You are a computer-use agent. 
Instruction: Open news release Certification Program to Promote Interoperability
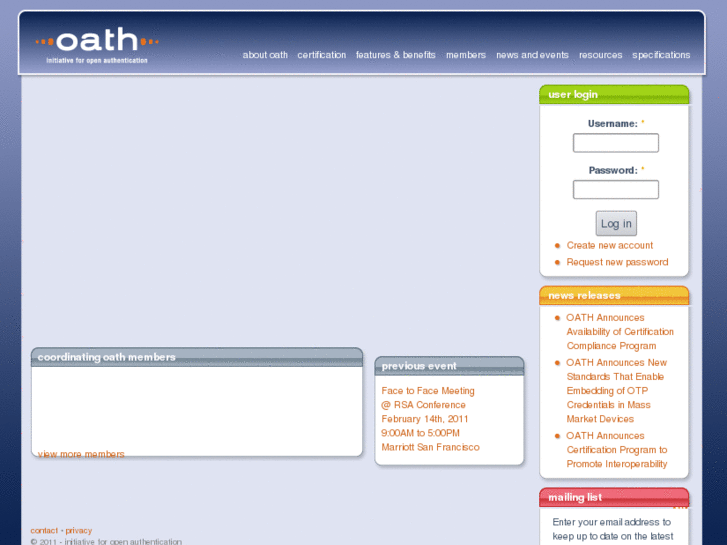pyautogui.click(x=617, y=449)
